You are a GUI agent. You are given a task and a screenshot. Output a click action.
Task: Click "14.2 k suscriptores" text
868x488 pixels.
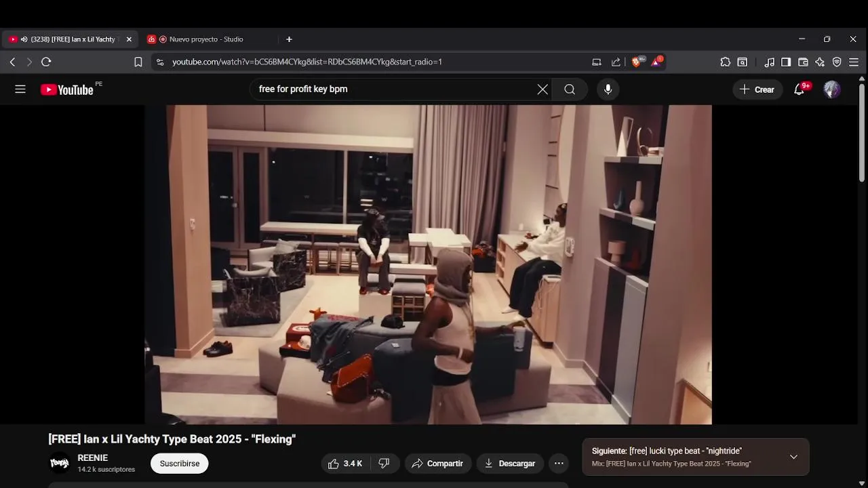(x=106, y=470)
